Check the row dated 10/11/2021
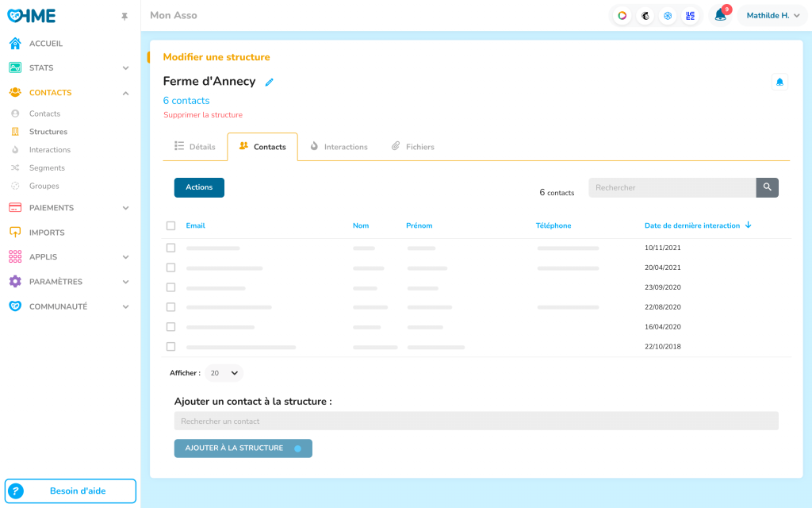812x508 pixels. 170,248
